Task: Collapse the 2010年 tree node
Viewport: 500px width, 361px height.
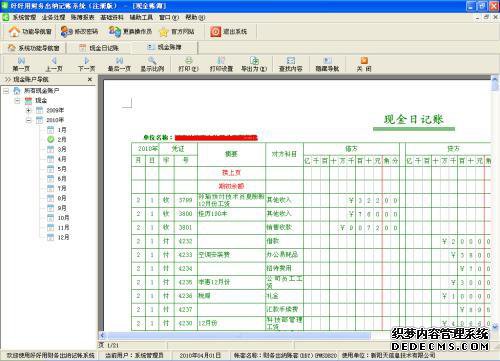Action: [29, 120]
